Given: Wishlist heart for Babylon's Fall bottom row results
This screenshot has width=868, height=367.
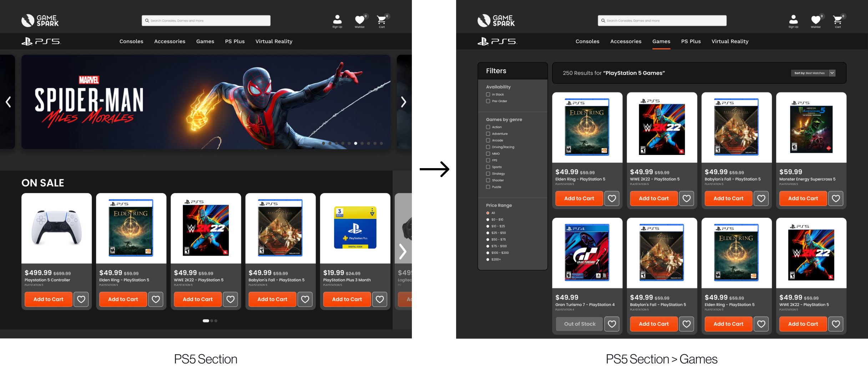Looking at the screenshot, I should pyautogui.click(x=687, y=324).
